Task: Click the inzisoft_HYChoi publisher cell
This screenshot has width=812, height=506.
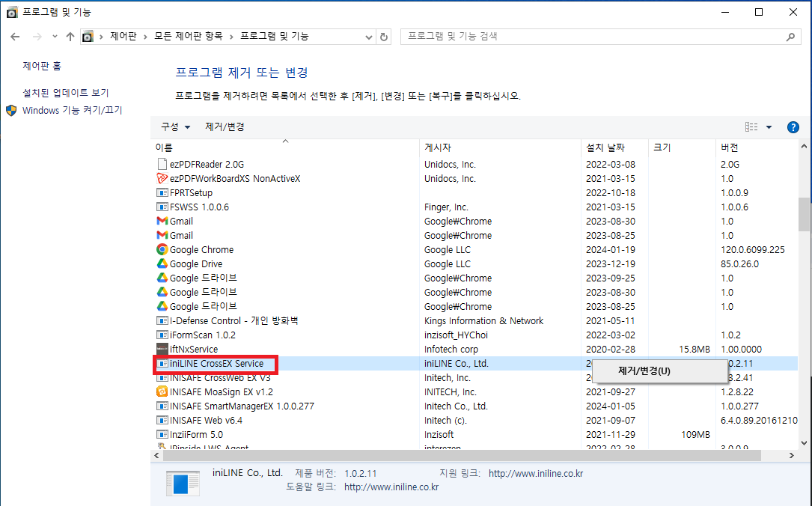Action: [456, 335]
